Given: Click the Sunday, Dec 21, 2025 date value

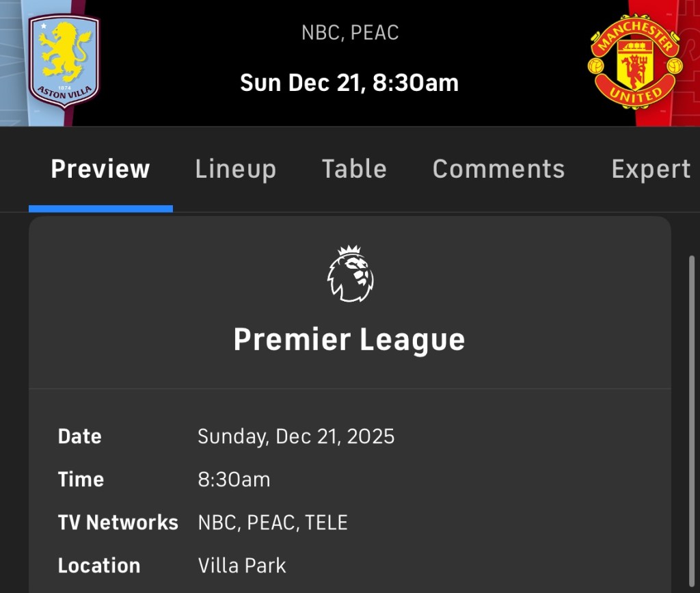Looking at the screenshot, I should click(296, 436).
